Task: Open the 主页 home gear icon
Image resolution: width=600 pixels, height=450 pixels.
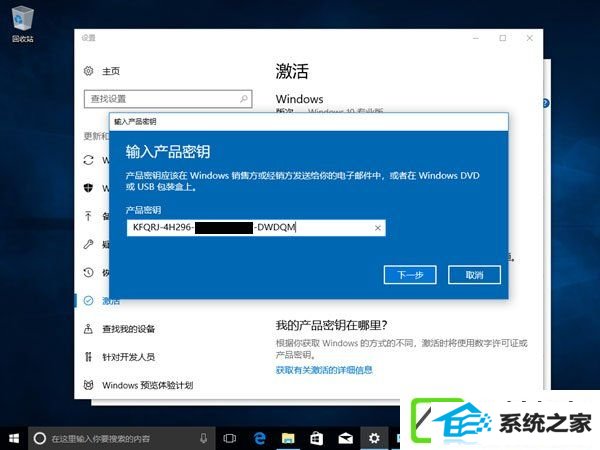Action: (x=88, y=71)
